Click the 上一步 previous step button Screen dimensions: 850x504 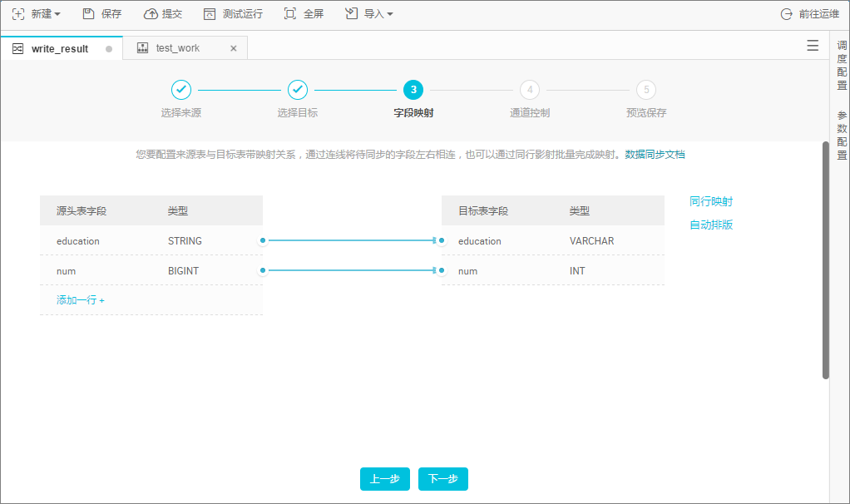385,479
